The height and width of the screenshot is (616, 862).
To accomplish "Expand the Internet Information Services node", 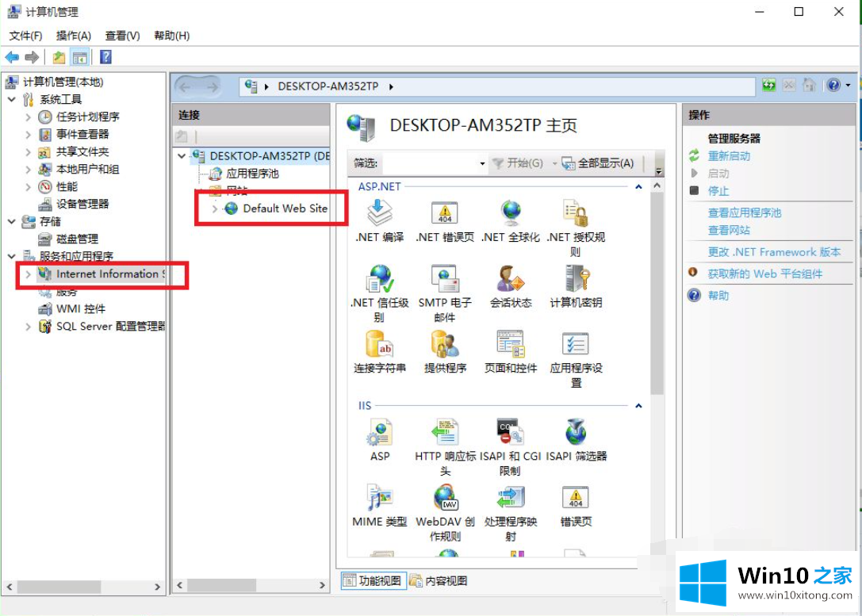I will (28, 274).
